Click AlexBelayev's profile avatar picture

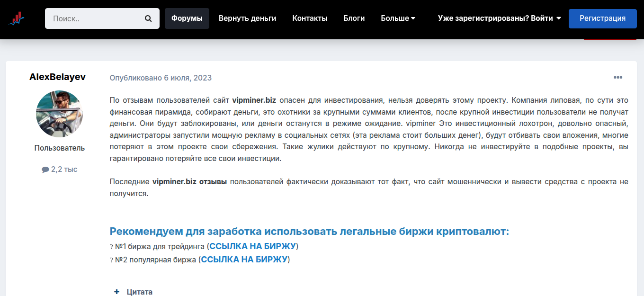(x=60, y=114)
